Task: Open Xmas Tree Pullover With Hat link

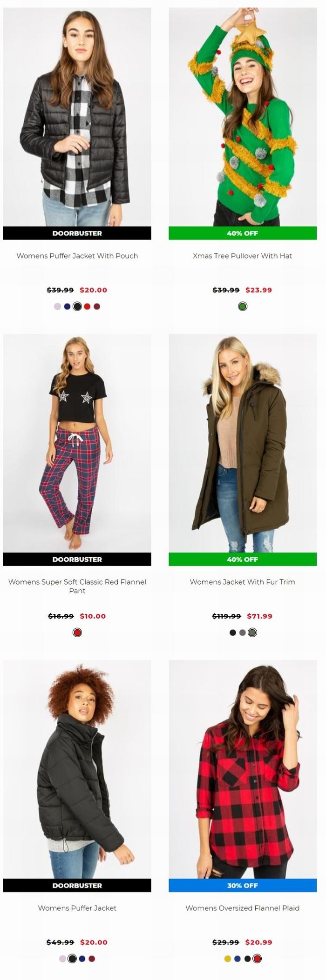Action: [x=242, y=256]
